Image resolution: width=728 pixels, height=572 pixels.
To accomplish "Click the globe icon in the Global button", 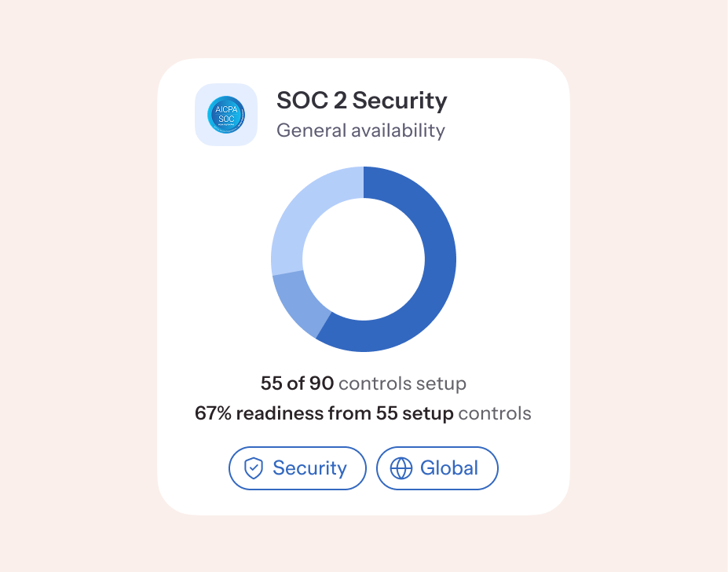I will click(402, 468).
